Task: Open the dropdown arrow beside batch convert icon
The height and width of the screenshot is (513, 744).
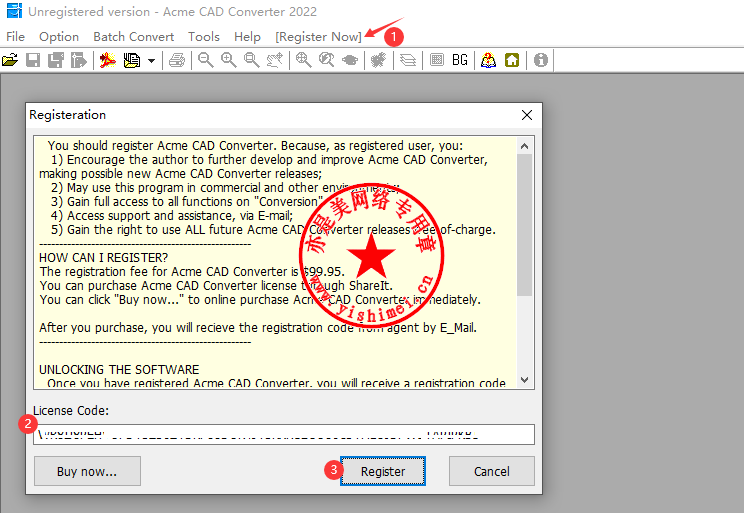Action: [151, 61]
